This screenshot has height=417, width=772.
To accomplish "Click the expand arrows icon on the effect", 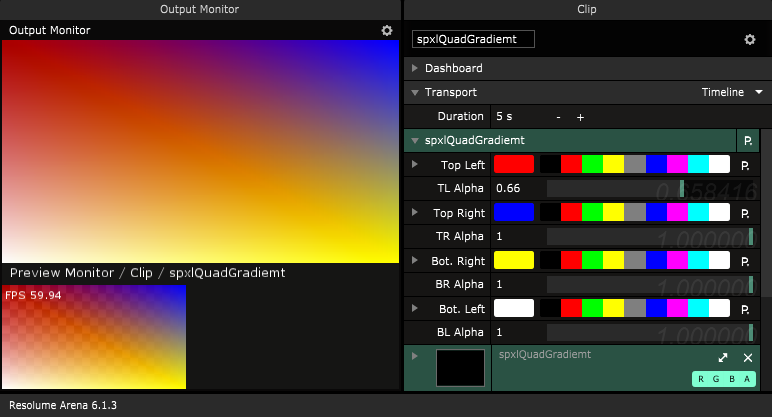I will 722,357.
